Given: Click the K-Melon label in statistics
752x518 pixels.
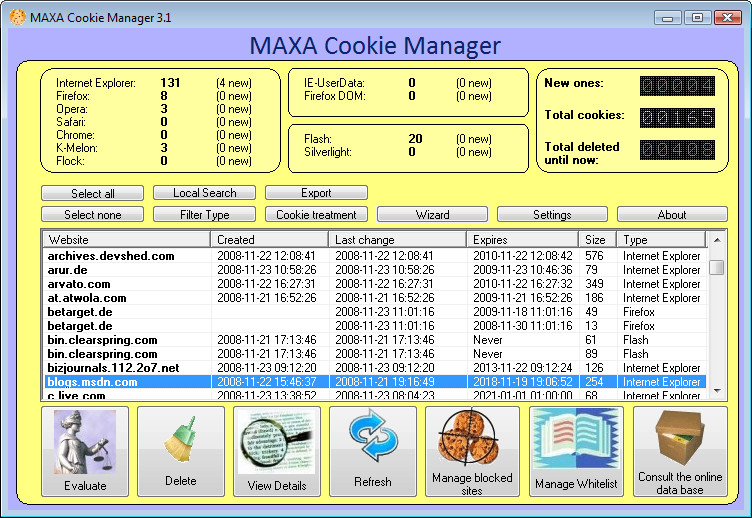Looking at the screenshot, I should [77, 148].
